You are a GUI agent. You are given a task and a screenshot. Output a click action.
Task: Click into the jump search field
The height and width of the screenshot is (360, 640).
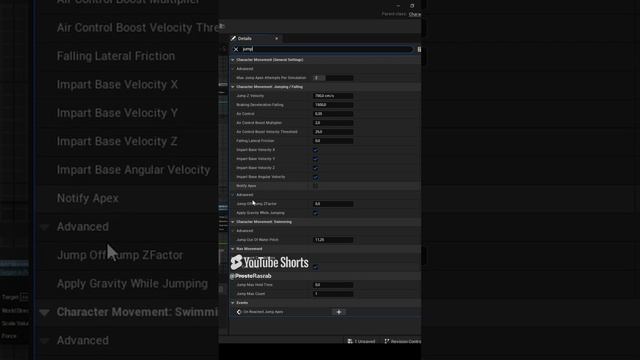point(327,49)
